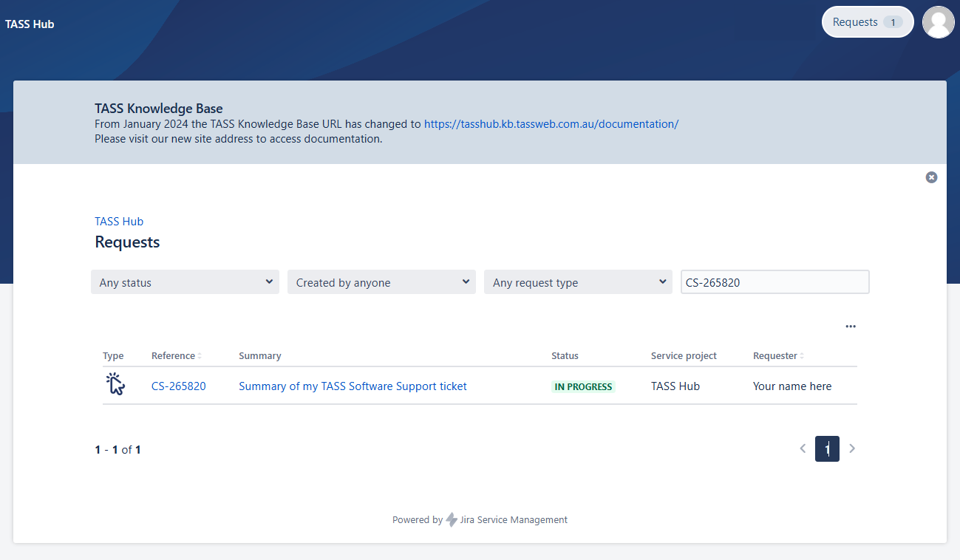The height and width of the screenshot is (560, 960).
Task: Expand the Any status dropdown
Action: pos(185,282)
